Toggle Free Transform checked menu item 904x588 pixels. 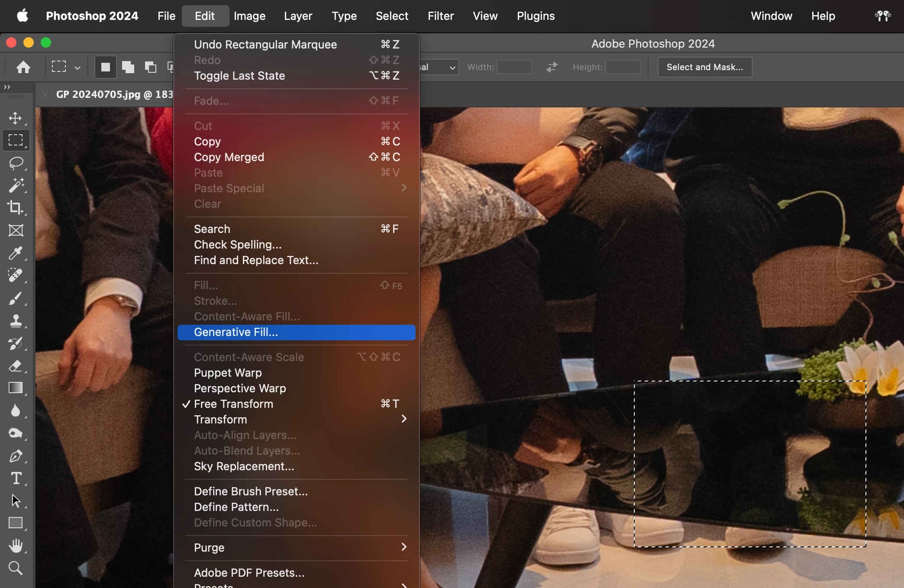(x=233, y=404)
